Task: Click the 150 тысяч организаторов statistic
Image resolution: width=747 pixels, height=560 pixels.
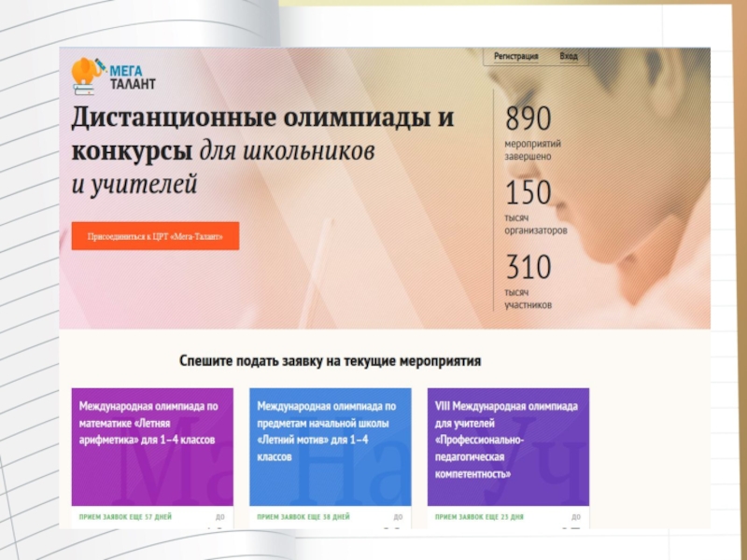Action: [x=535, y=207]
